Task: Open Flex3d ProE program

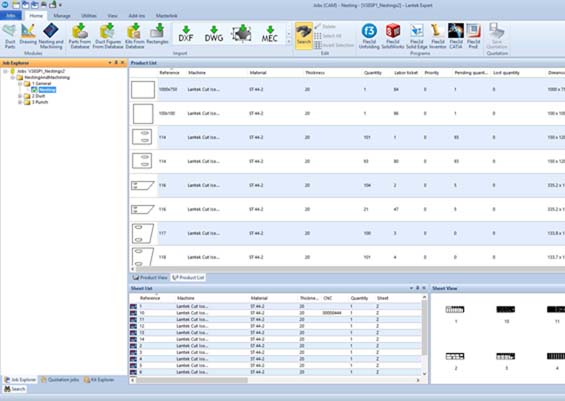Action: pyautogui.click(x=473, y=36)
